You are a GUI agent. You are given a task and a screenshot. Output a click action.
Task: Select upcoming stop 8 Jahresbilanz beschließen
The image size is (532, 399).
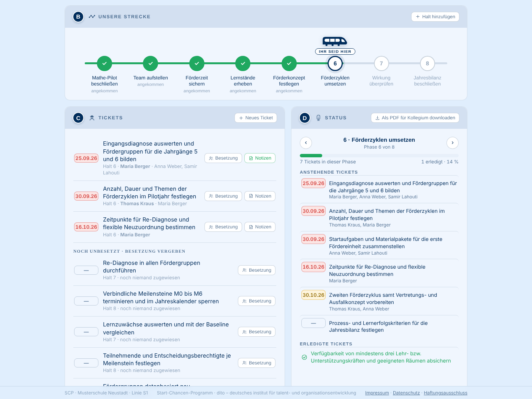point(427,63)
